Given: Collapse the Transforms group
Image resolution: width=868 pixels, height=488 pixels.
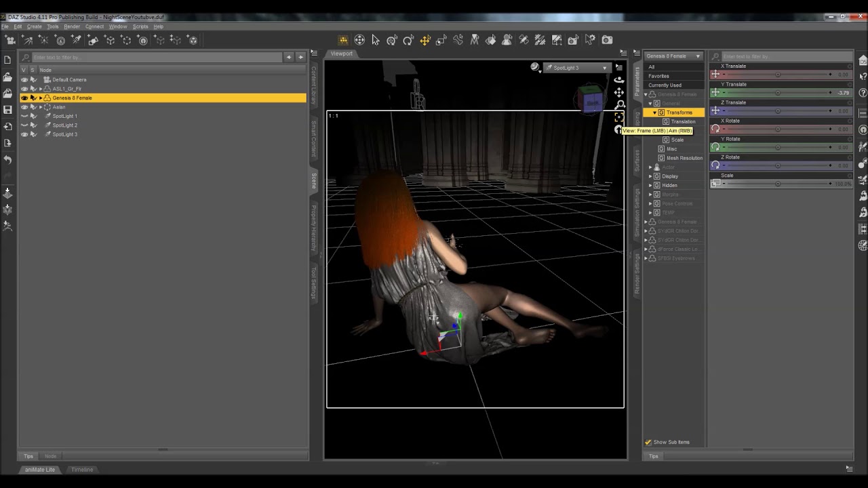Looking at the screenshot, I should click(654, 113).
